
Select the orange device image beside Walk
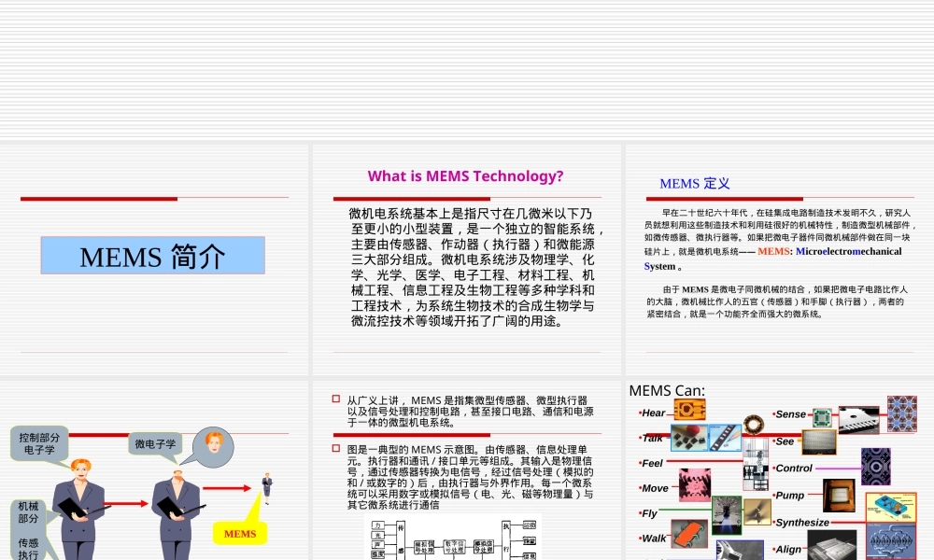click(690, 534)
